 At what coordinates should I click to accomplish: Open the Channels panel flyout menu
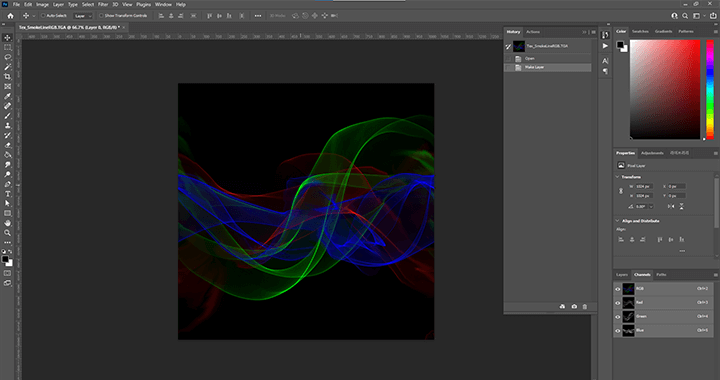click(715, 275)
